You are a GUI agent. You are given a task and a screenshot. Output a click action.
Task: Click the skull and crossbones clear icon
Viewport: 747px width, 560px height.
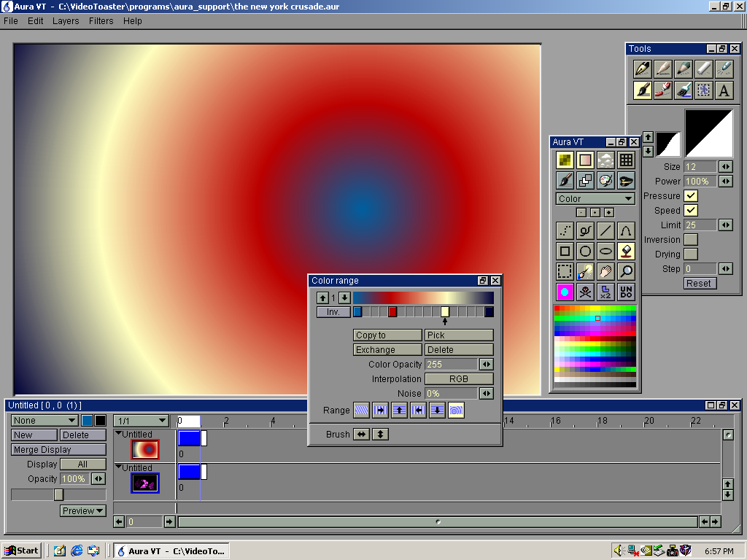[585, 292]
